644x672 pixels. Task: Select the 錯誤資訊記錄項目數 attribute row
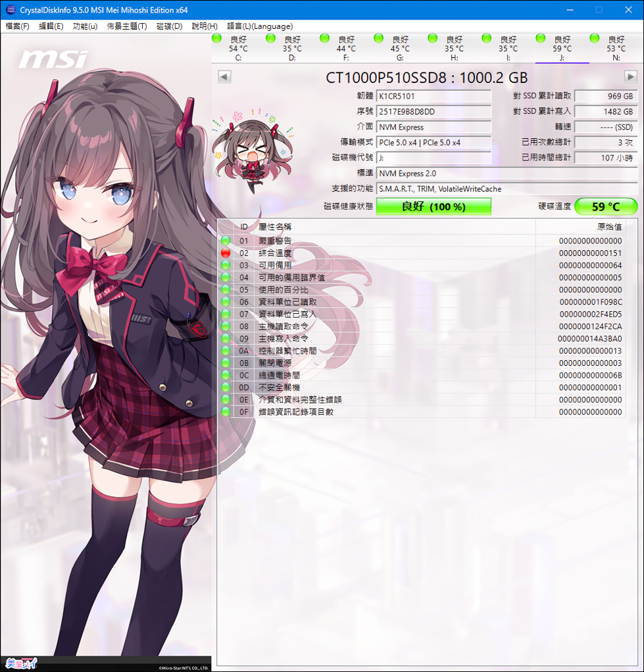tap(422, 412)
